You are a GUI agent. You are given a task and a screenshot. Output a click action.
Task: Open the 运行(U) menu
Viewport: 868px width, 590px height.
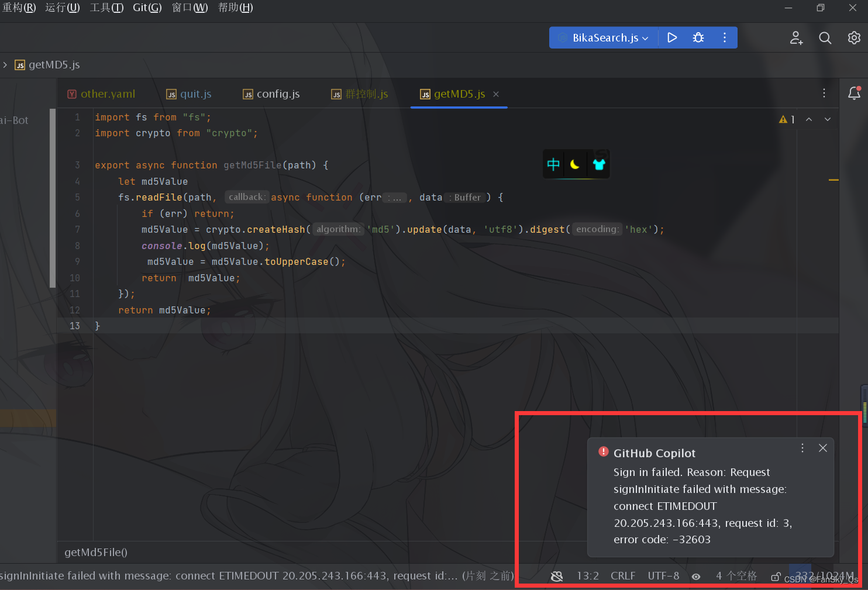(63, 8)
